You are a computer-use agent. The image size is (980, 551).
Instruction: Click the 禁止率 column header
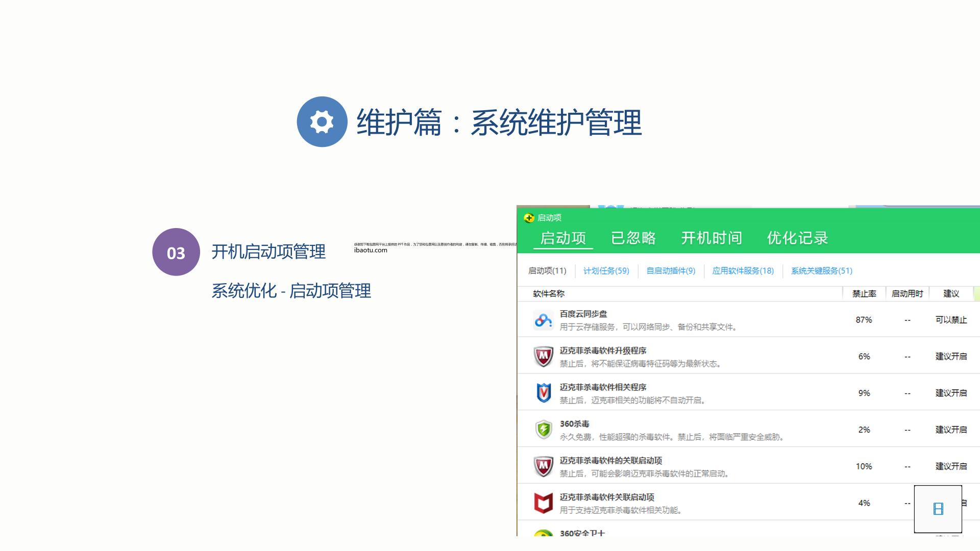pyautogui.click(x=864, y=294)
